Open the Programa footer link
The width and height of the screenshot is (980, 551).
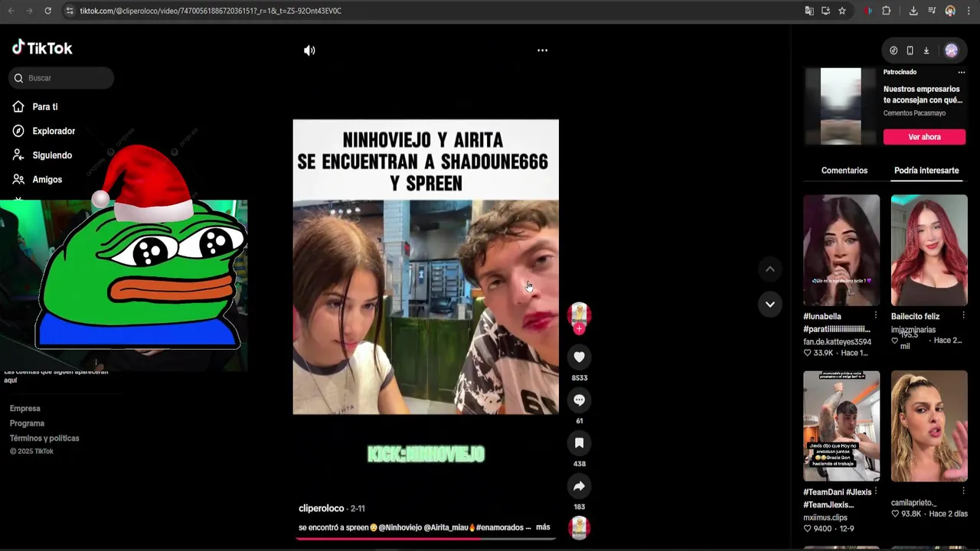pyautogui.click(x=27, y=423)
